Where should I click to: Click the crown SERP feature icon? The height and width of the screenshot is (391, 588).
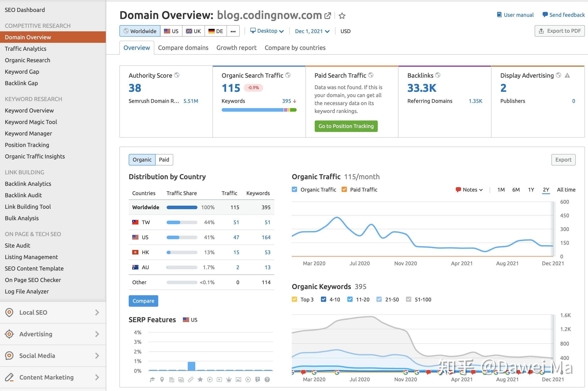[229, 380]
